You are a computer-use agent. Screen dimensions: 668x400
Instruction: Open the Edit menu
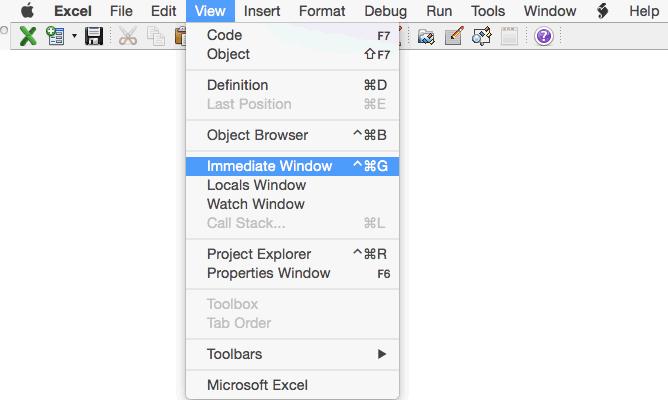[x=163, y=11]
